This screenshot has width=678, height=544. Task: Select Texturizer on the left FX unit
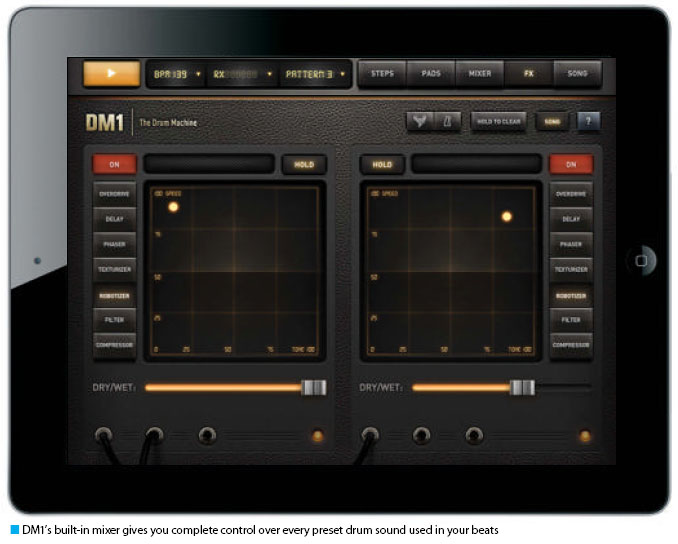tap(114, 269)
